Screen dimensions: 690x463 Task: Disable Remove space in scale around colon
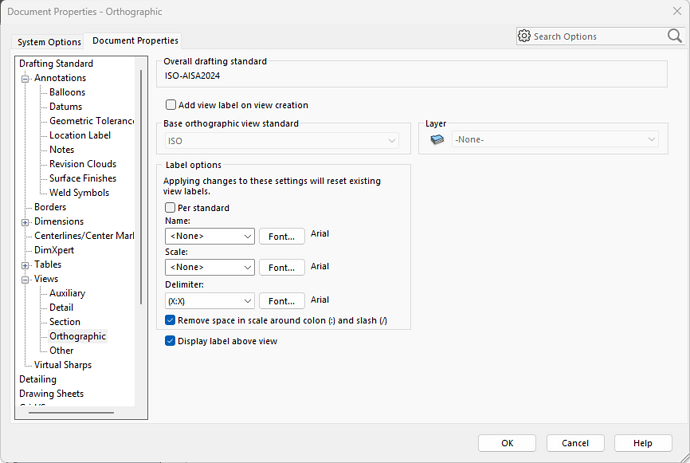pyautogui.click(x=171, y=320)
